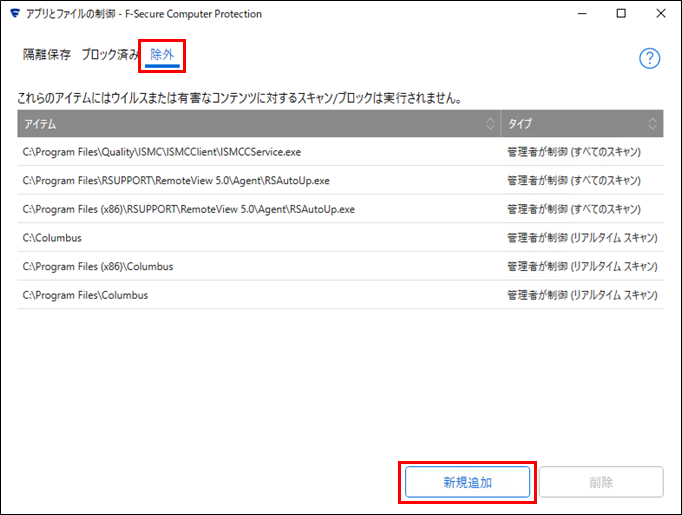Select the C:\Program Files\Columbus row
This screenshot has height=515, width=682.
point(341,295)
